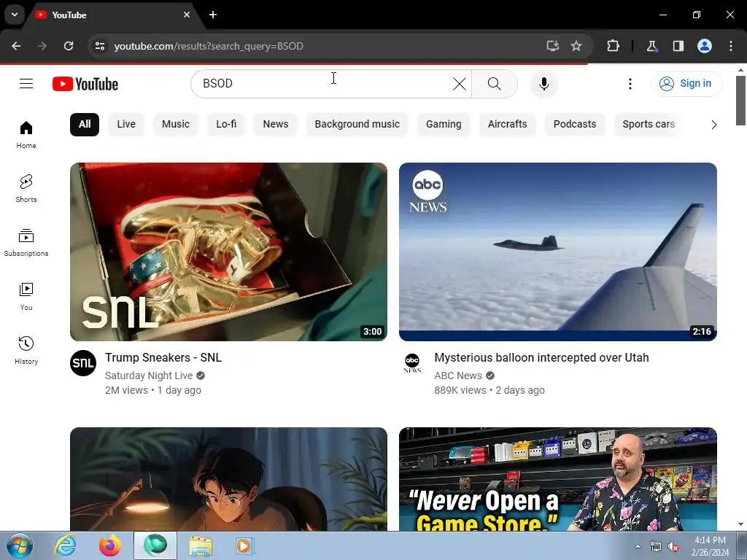Start voice search with the microphone
Viewport: 747px width, 560px height.
click(x=543, y=84)
